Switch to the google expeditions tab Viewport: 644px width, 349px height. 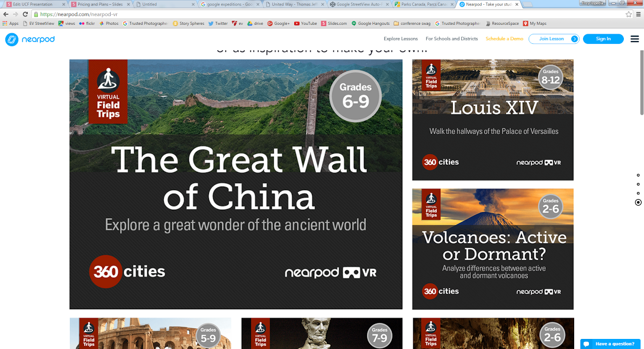229,5
